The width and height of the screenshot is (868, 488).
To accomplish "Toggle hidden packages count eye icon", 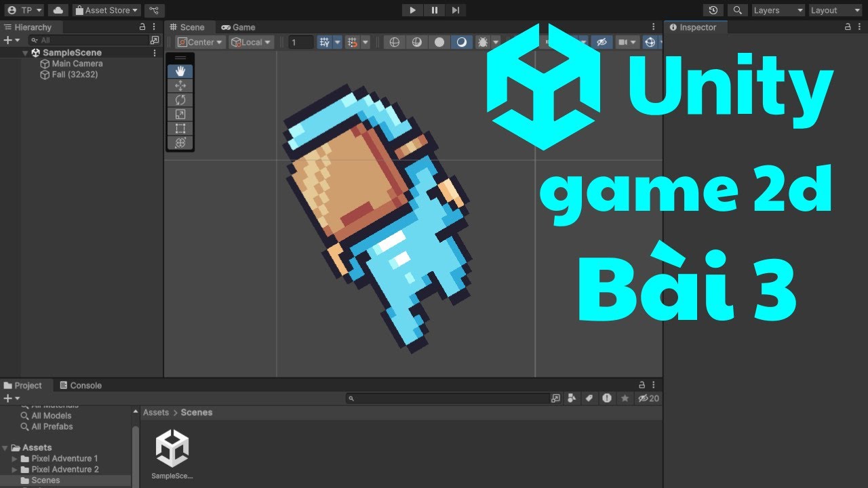I will (x=648, y=399).
